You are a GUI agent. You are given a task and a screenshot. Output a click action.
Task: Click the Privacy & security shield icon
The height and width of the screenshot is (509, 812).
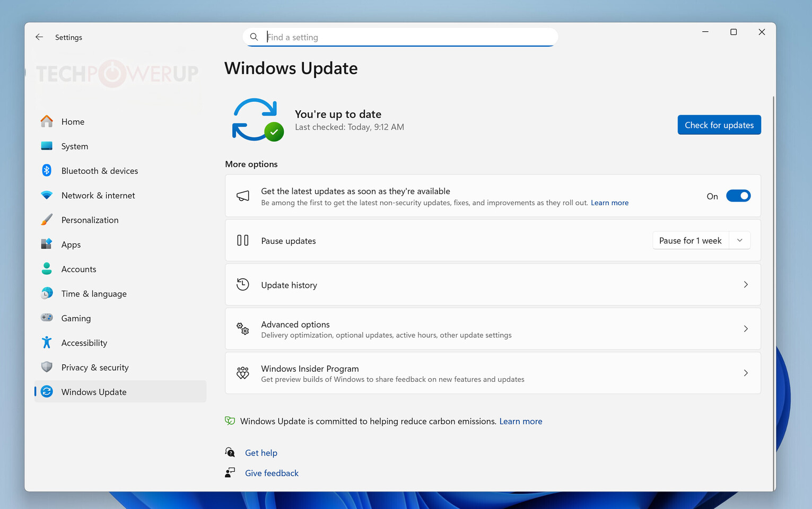click(47, 367)
